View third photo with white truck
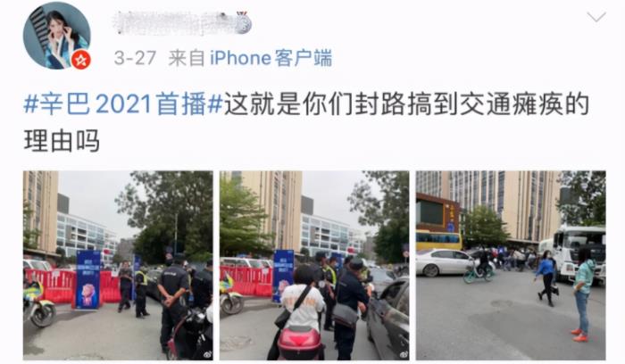This screenshot has width=625, height=364. point(511,266)
